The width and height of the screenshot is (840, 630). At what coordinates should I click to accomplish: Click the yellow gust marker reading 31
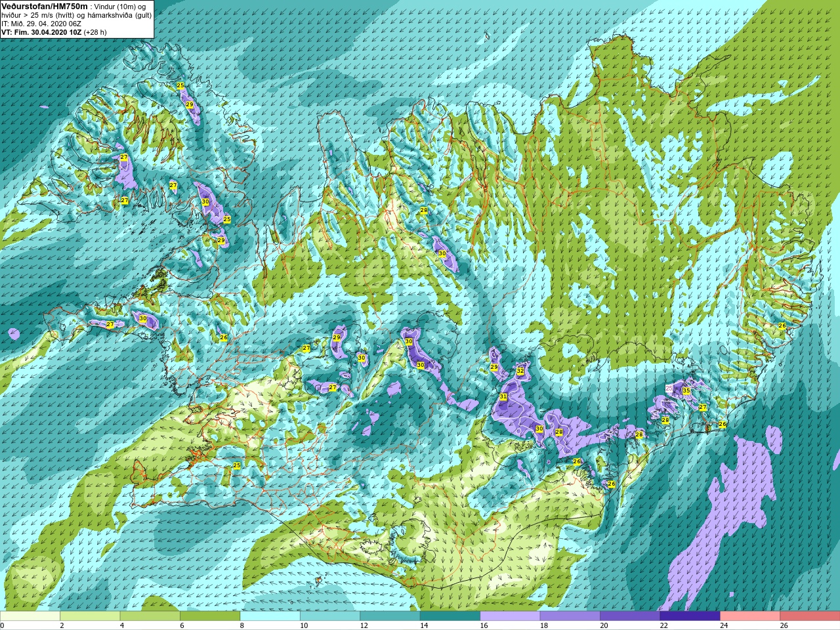(503, 396)
